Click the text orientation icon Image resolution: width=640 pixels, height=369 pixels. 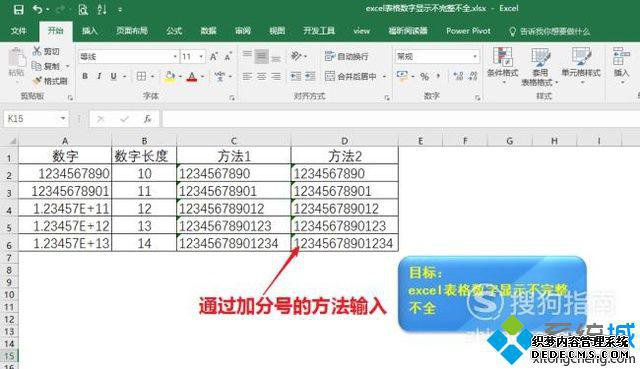click(x=296, y=56)
